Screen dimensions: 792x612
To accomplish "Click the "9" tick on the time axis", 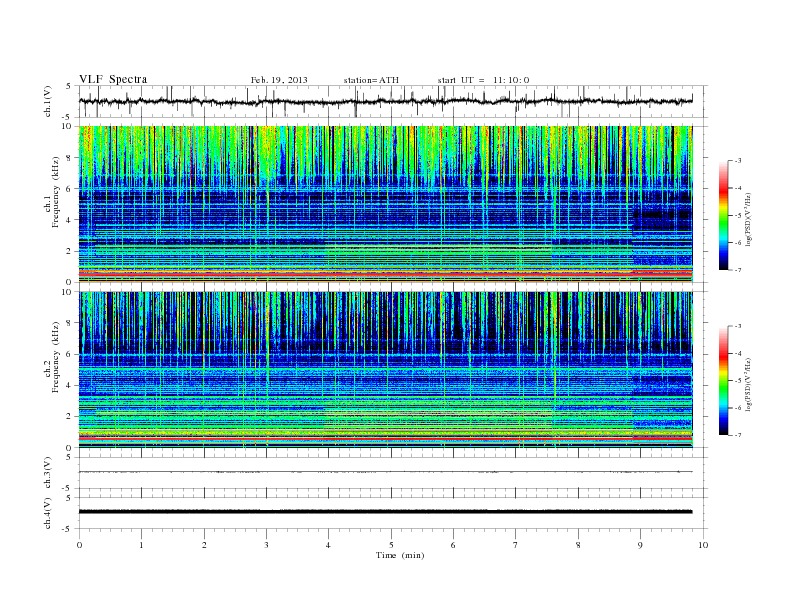I will pos(640,545).
